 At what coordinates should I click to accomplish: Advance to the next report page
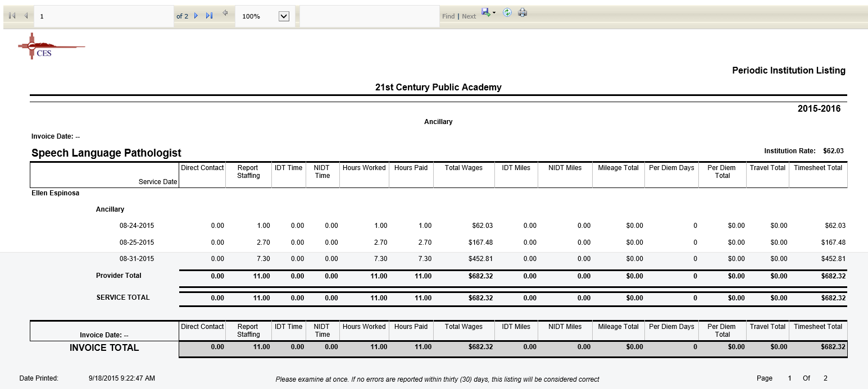[196, 16]
